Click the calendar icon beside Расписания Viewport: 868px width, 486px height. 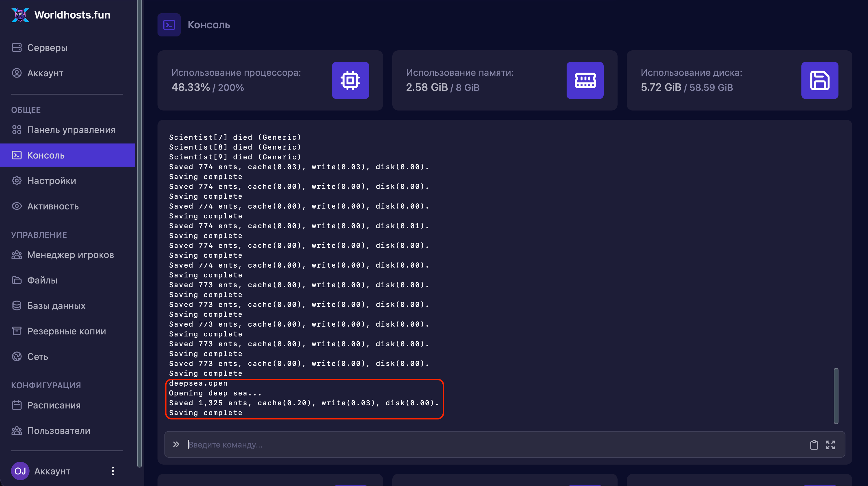tap(17, 405)
